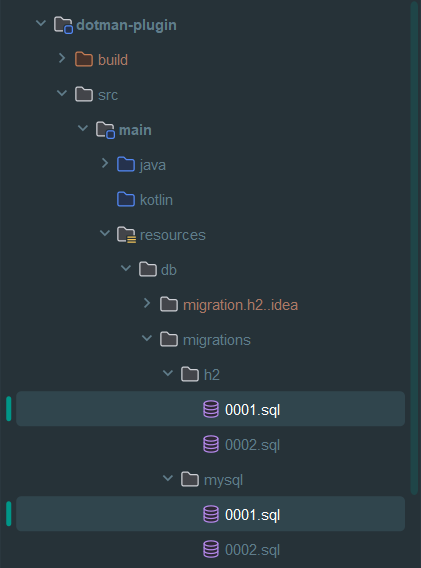Click the blue kotlin source folder icon
421x568 pixels.
pos(126,200)
